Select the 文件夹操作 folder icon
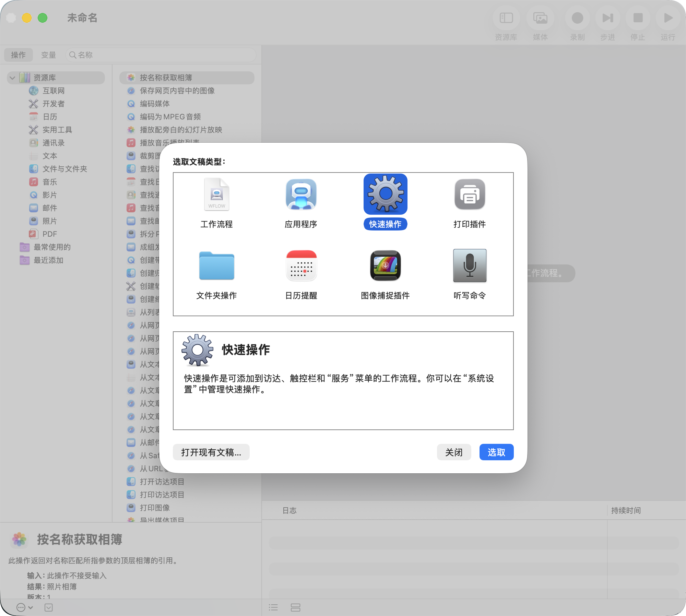The width and height of the screenshot is (686, 616). 216,266
